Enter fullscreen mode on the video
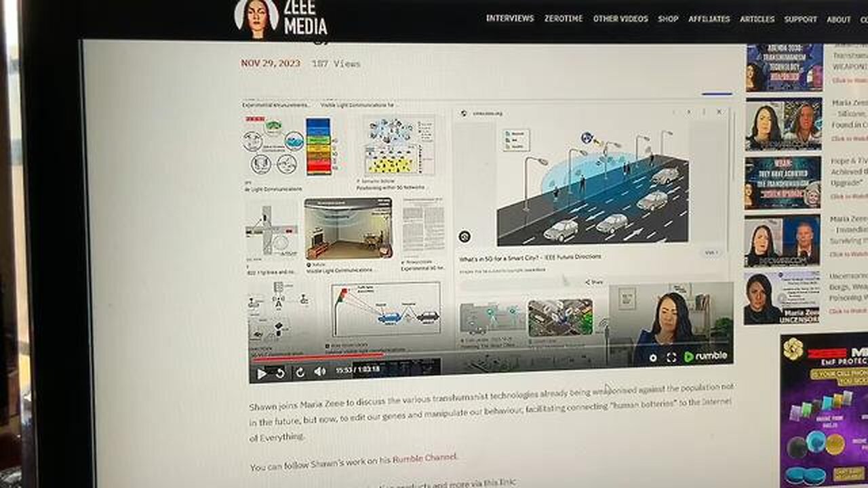Image resolution: width=868 pixels, height=488 pixels. coord(671,357)
